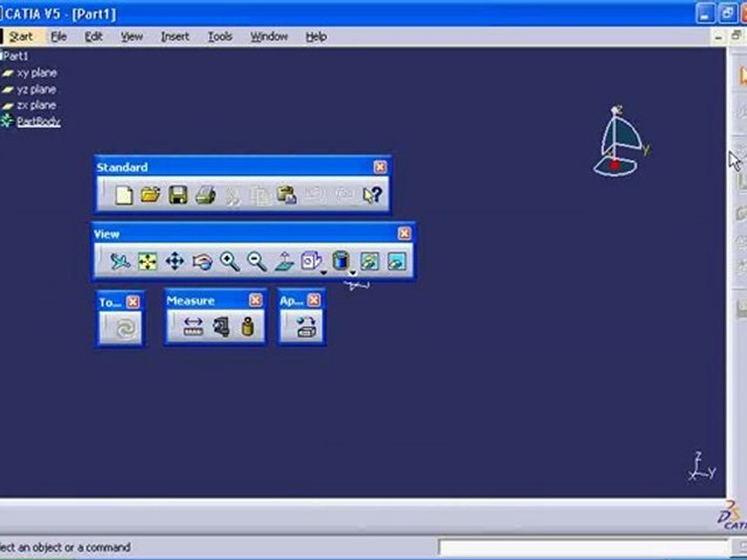Click the Dassault Systemes CATIA logo
Image resolution: width=747 pixels, height=560 pixels.
pos(731,516)
